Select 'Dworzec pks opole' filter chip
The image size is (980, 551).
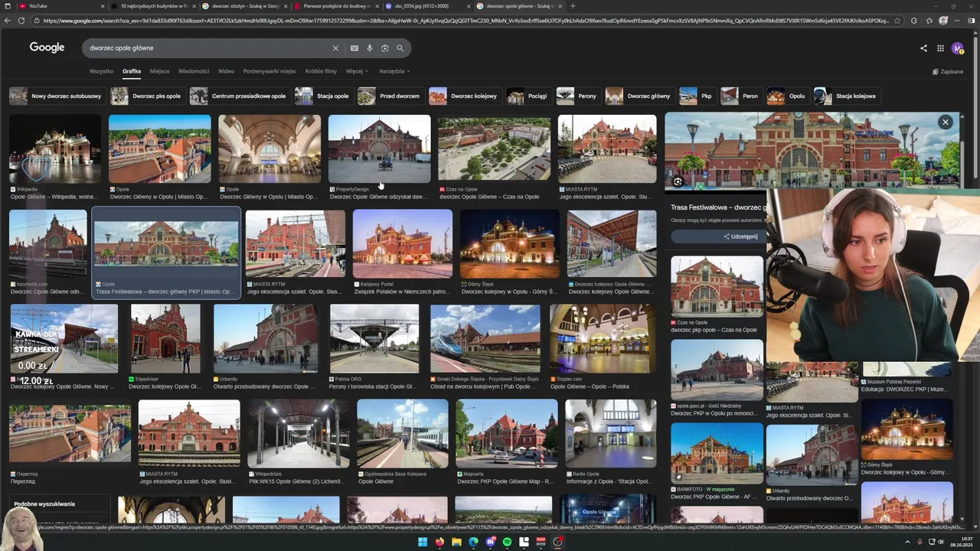tap(147, 96)
